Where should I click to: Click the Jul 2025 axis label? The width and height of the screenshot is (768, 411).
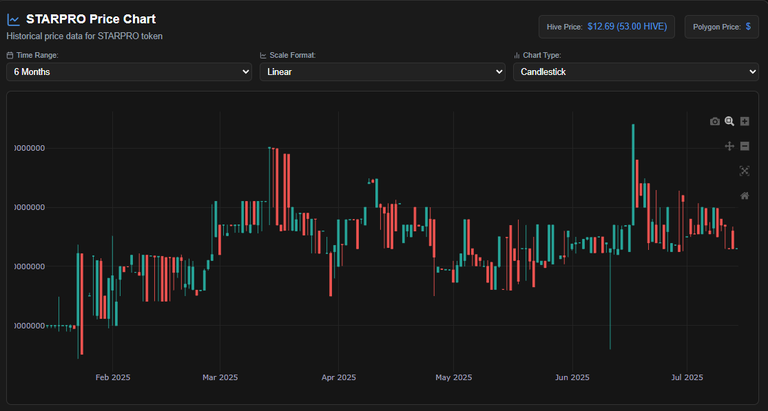point(687,377)
